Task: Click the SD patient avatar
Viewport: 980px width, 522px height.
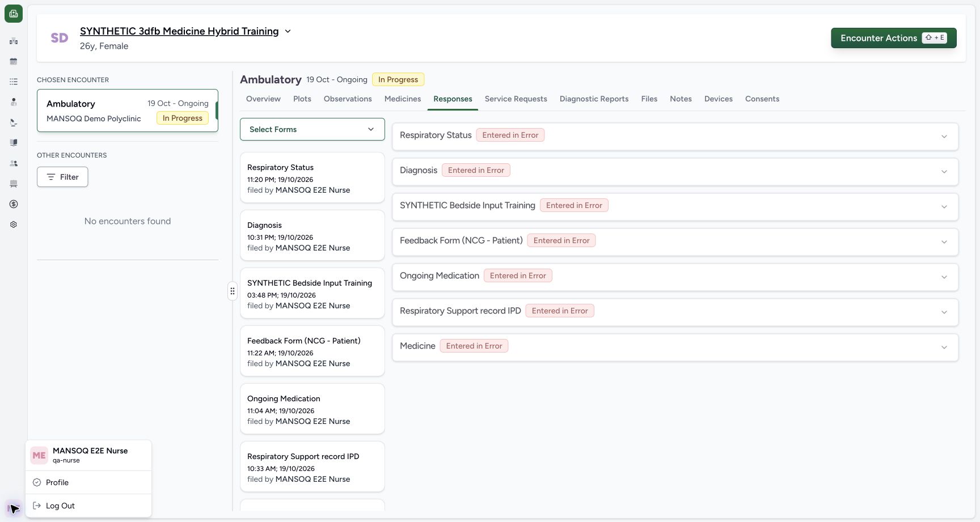Action: [60, 38]
